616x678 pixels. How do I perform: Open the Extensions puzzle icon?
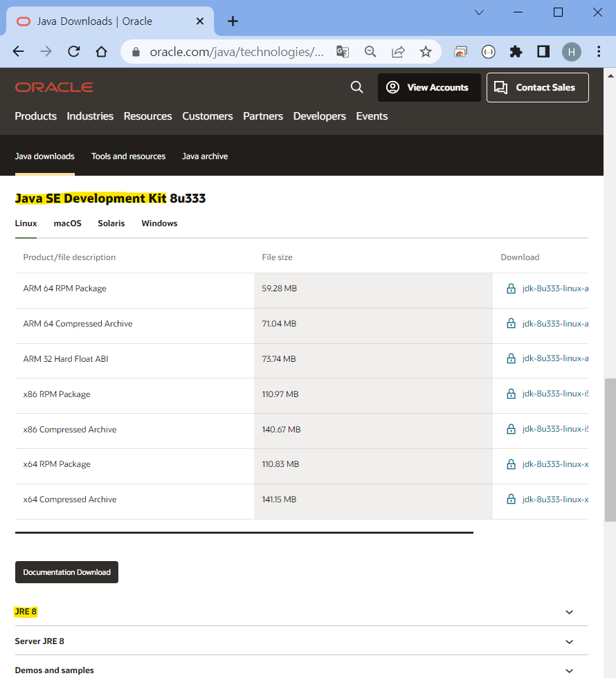pos(516,52)
